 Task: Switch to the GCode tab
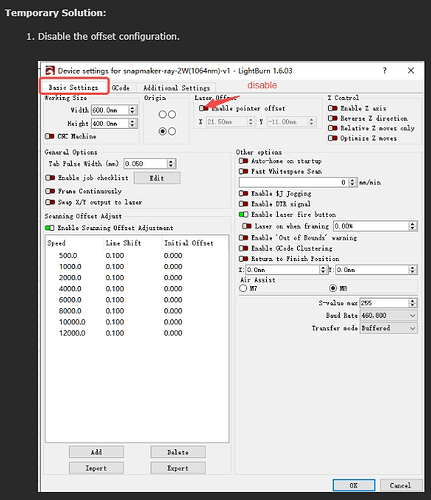coord(121,88)
